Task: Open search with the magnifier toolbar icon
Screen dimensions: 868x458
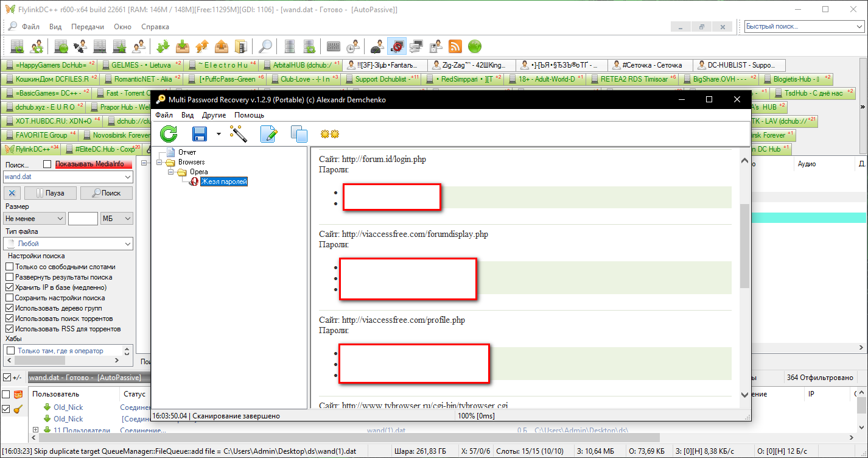Action: [265, 46]
